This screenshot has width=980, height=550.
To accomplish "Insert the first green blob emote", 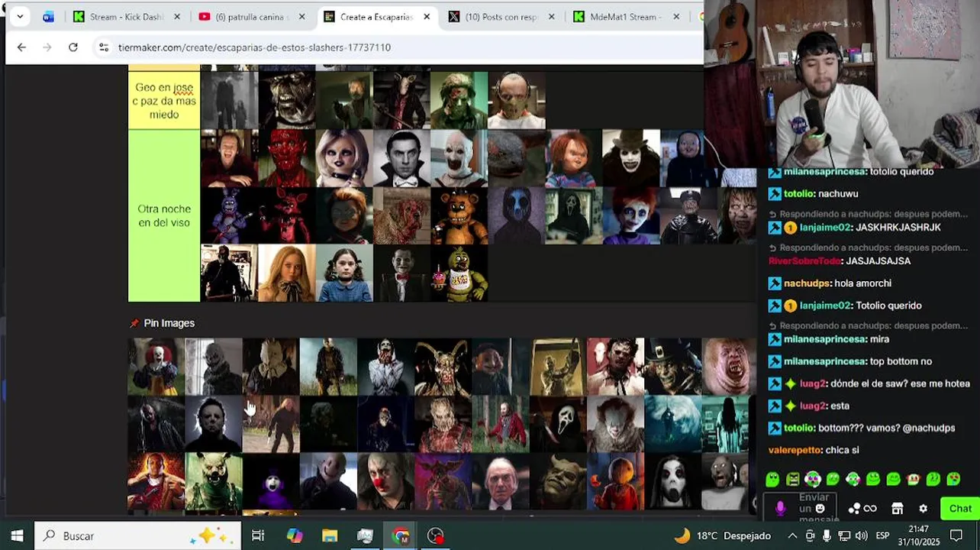I will coord(773,479).
